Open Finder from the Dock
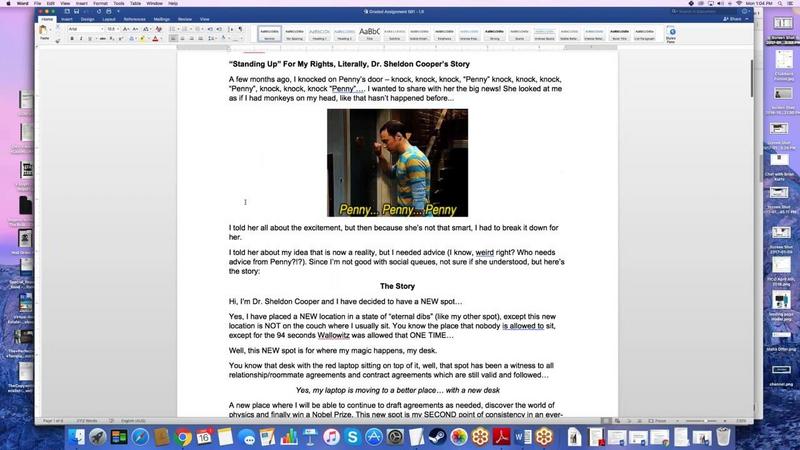Viewport: 800px width, 450px height. pyautogui.click(x=77, y=437)
